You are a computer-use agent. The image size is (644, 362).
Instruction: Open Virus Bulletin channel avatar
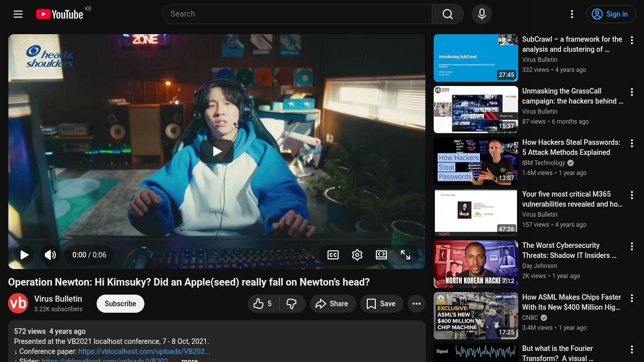18,303
